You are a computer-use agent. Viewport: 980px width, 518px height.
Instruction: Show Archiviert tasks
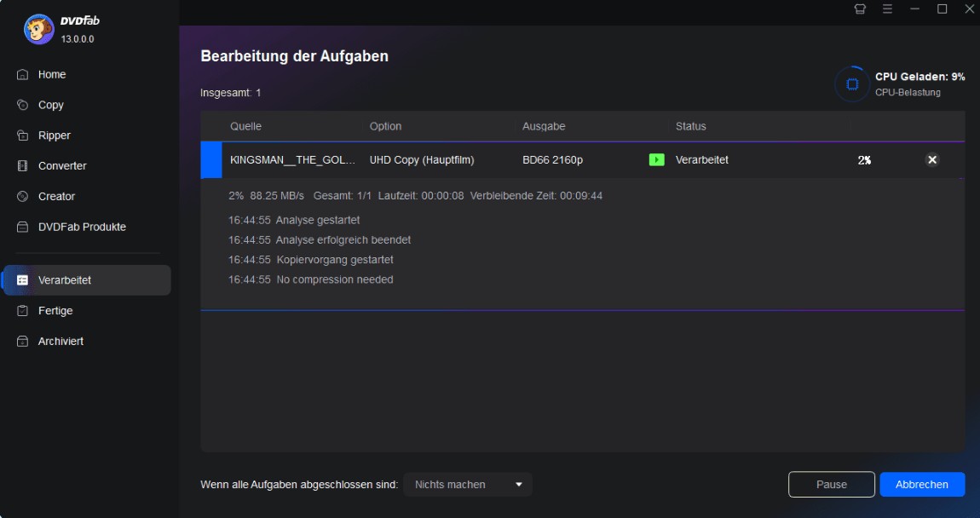tap(61, 341)
